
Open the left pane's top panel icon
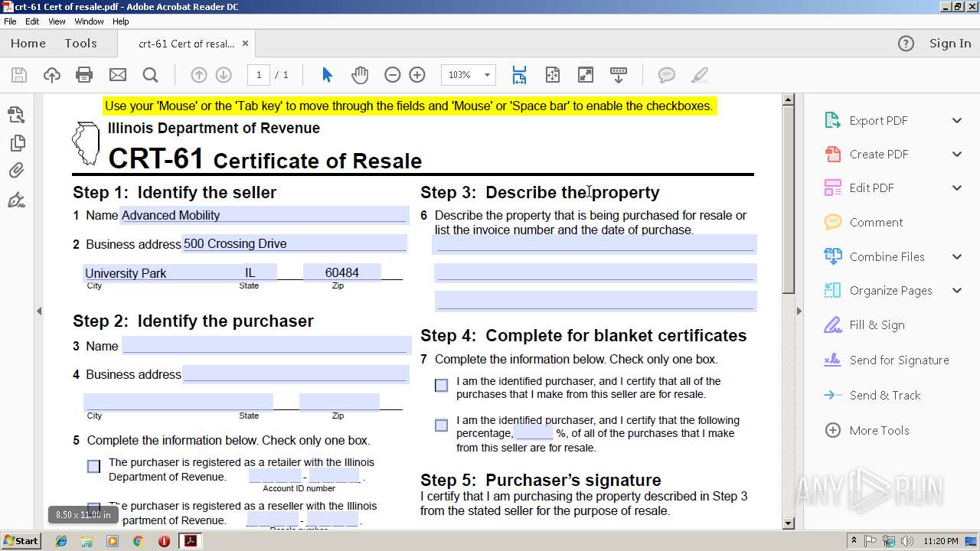point(16,115)
